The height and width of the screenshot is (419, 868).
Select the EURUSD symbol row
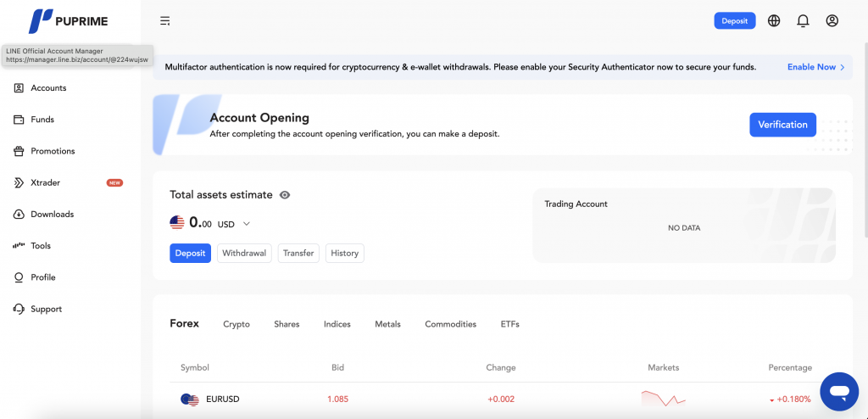point(222,399)
